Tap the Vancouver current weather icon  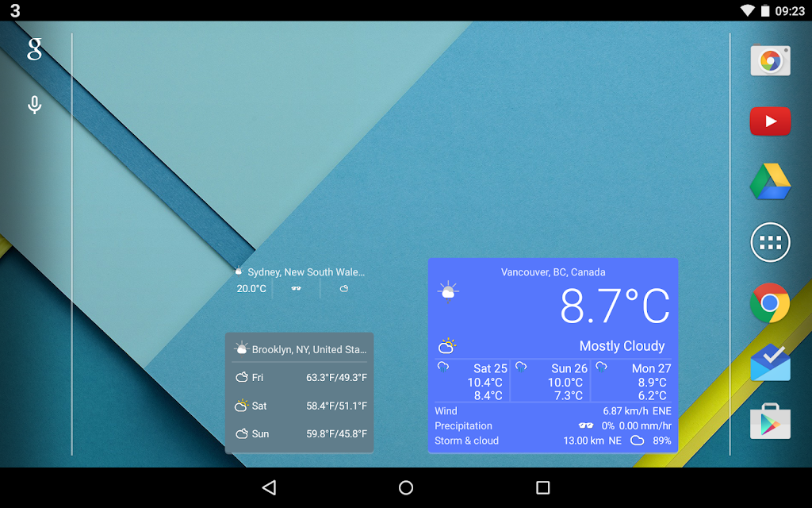pos(448,291)
